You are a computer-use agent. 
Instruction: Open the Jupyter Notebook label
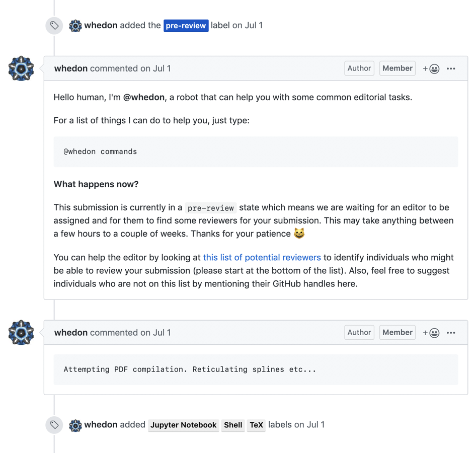pyautogui.click(x=183, y=425)
